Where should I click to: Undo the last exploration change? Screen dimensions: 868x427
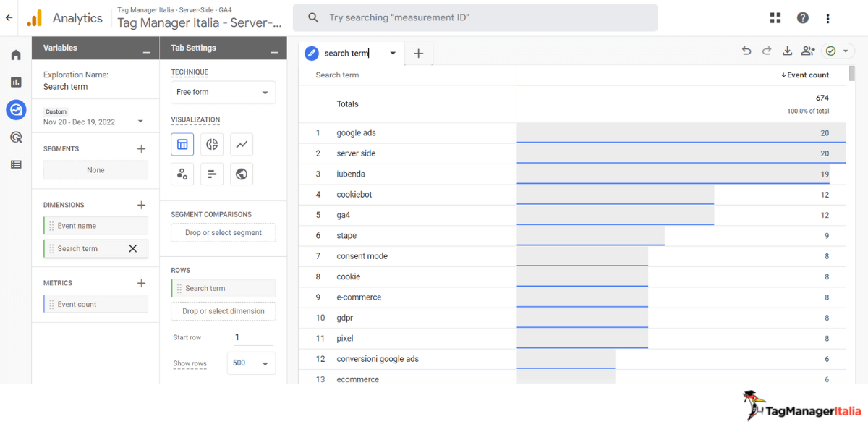tap(746, 51)
